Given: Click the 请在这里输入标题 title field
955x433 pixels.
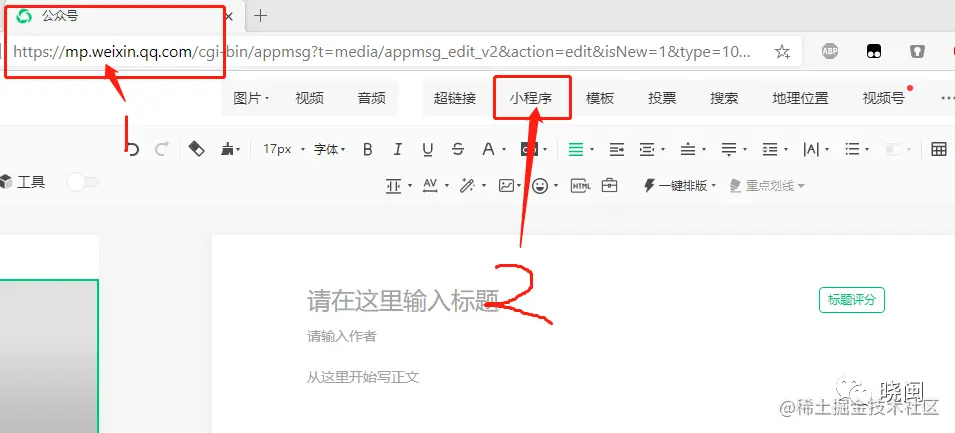Looking at the screenshot, I should pyautogui.click(x=403, y=300).
